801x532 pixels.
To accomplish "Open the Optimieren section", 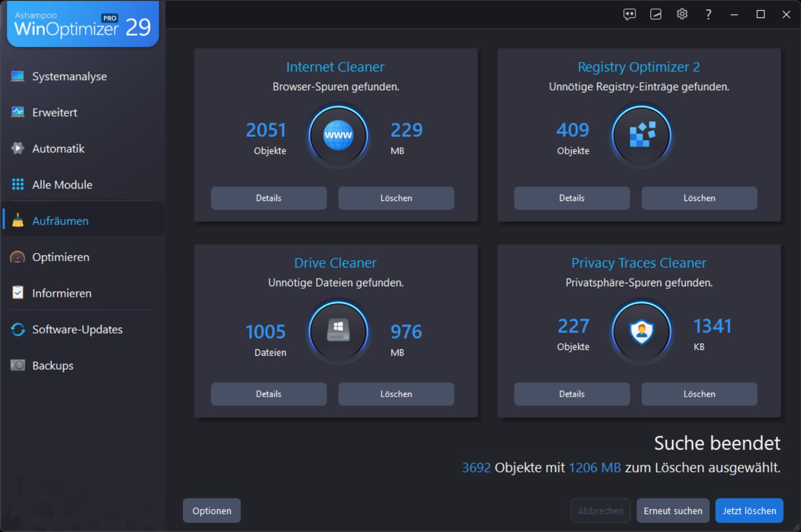I will point(83,257).
